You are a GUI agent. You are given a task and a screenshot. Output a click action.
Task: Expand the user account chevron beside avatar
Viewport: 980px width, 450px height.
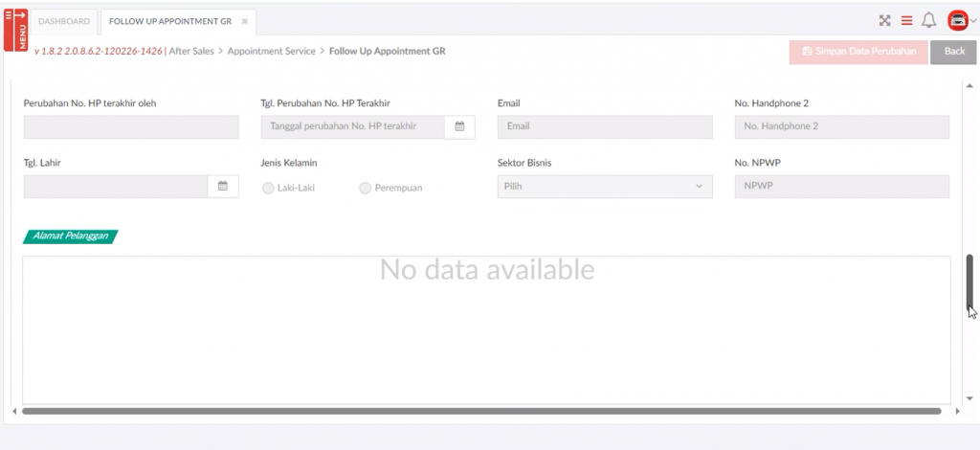972,22
